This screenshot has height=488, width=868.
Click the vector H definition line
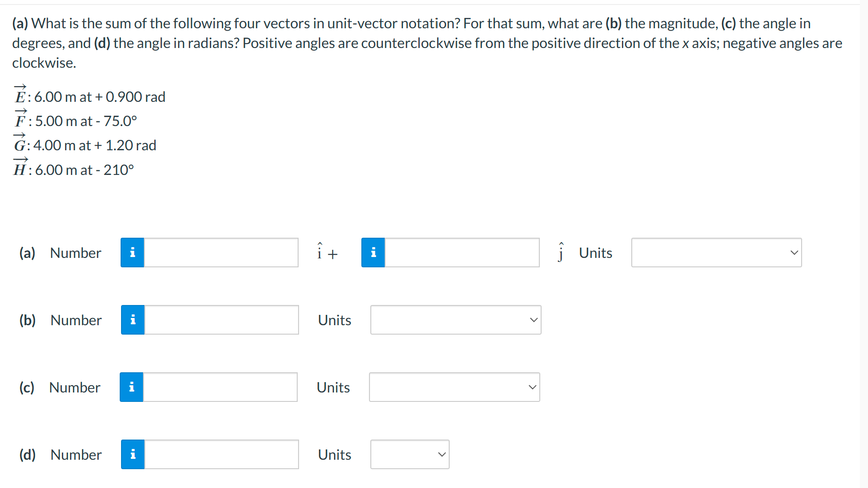click(74, 170)
